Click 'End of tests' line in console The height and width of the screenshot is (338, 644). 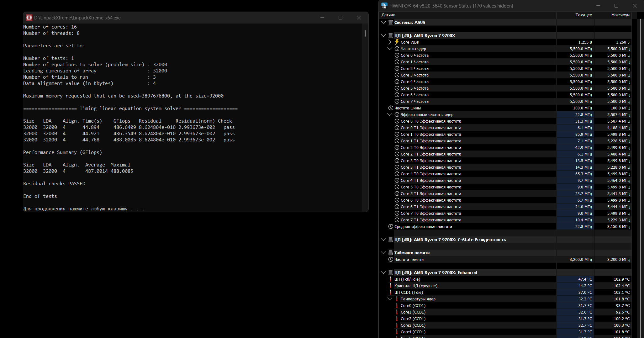(40, 196)
